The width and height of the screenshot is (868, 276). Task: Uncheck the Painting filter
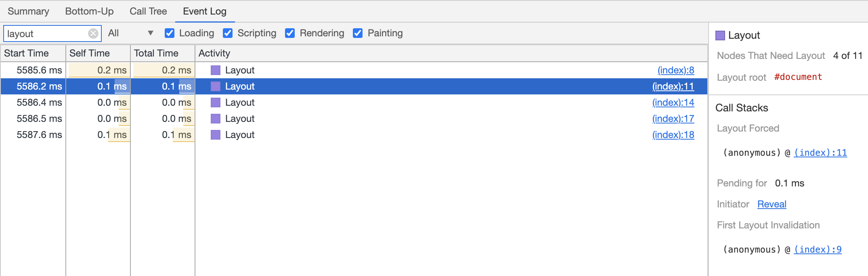[x=358, y=33]
